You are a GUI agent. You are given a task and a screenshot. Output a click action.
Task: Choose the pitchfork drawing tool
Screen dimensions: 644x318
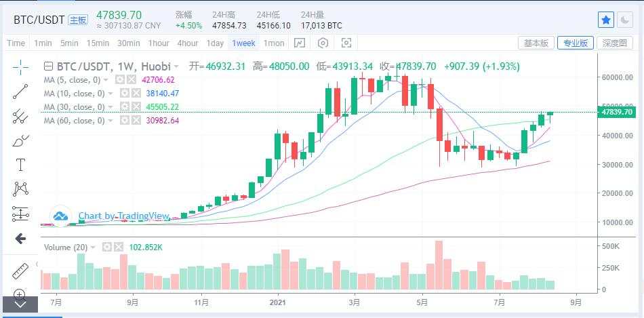[x=20, y=116]
